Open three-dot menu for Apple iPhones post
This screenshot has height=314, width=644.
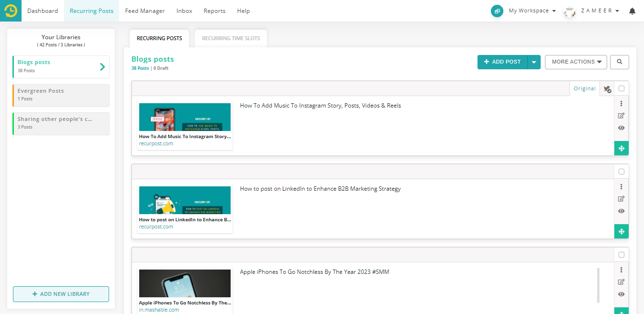click(622, 270)
